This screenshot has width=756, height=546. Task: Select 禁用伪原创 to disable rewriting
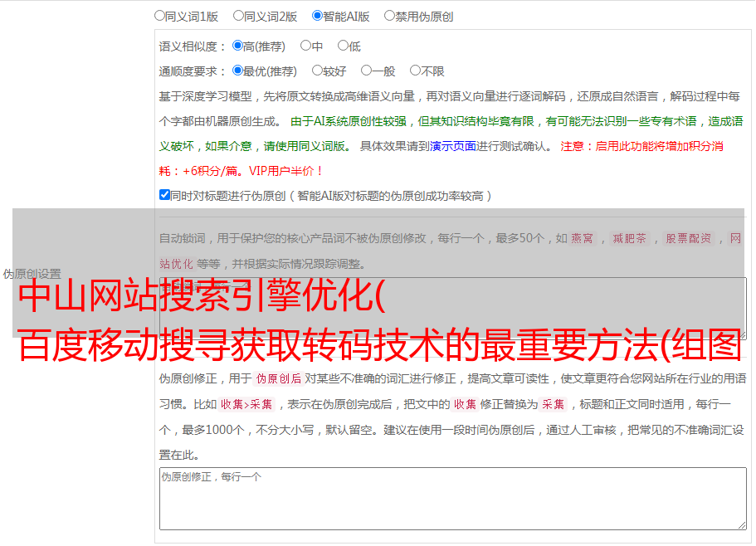pos(389,15)
